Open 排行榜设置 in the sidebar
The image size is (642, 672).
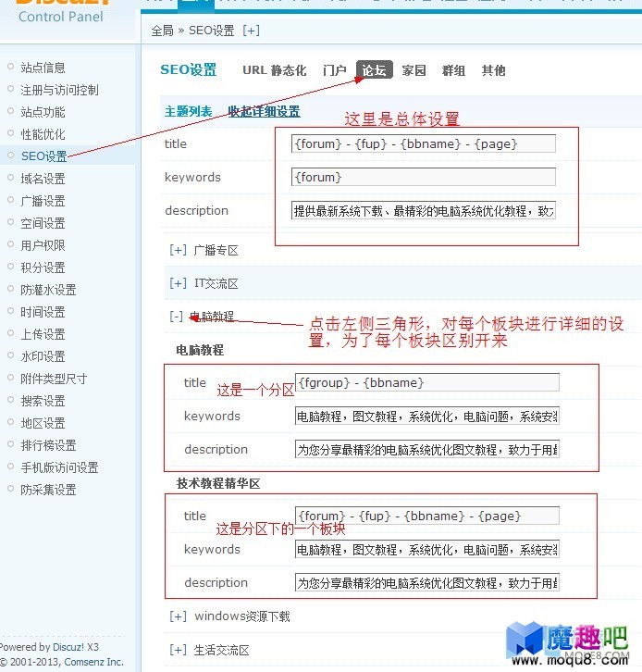click(48, 445)
